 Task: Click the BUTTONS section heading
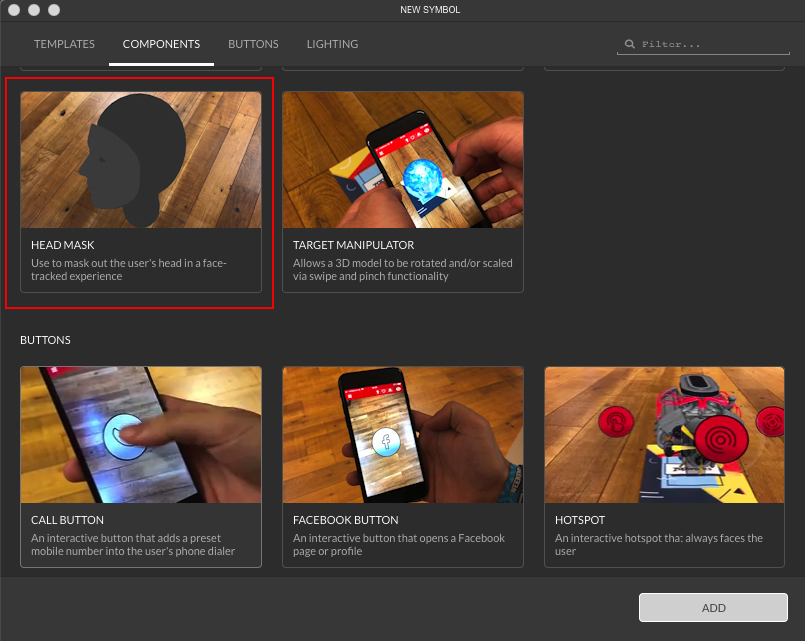(45, 340)
